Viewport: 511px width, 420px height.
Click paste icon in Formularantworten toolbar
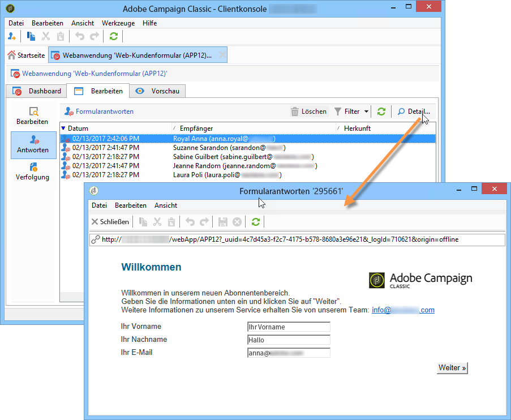tap(171, 222)
